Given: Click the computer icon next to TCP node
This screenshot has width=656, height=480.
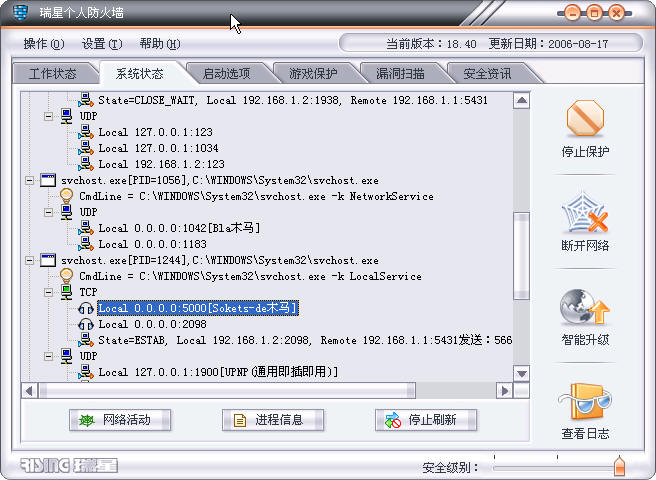Looking at the screenshot, I should (67, 292).
